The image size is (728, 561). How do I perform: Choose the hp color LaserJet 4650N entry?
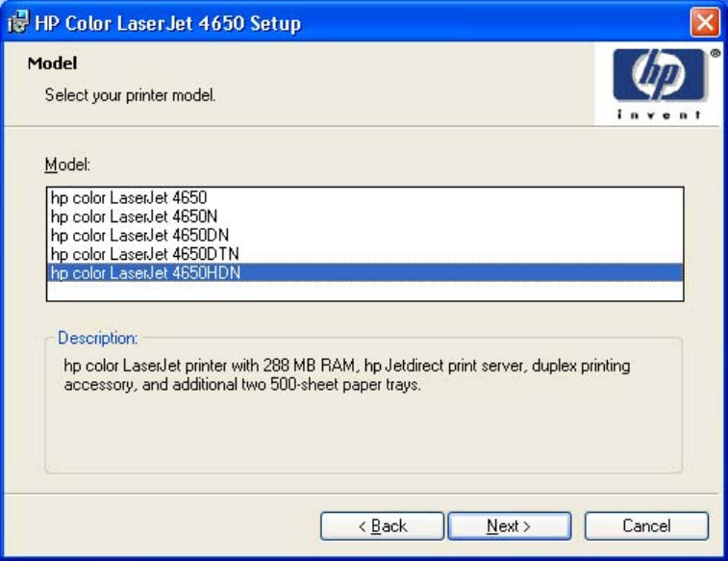[x=364, y=217]
